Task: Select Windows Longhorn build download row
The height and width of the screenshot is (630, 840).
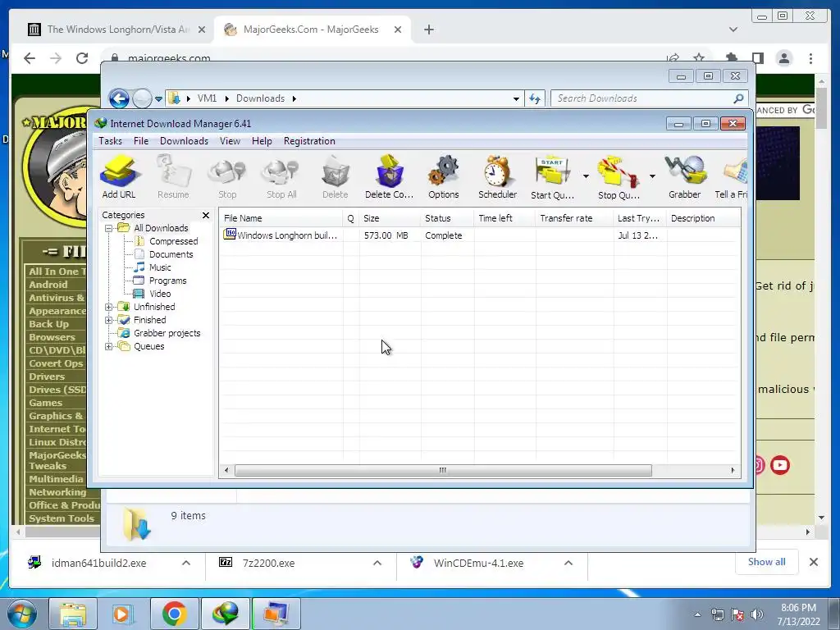Action: [x=480, y=235]
